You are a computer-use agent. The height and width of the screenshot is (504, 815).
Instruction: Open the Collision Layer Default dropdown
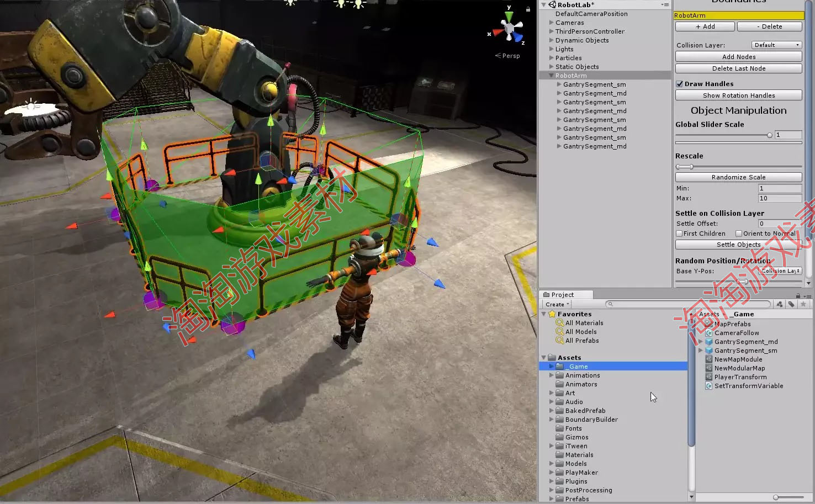pos(776,45)
